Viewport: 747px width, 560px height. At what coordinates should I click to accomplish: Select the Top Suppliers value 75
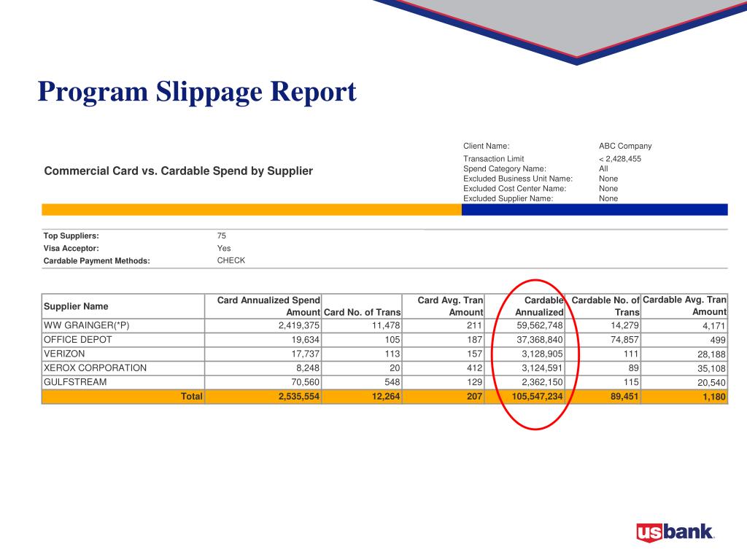click(x=222, y=236)
